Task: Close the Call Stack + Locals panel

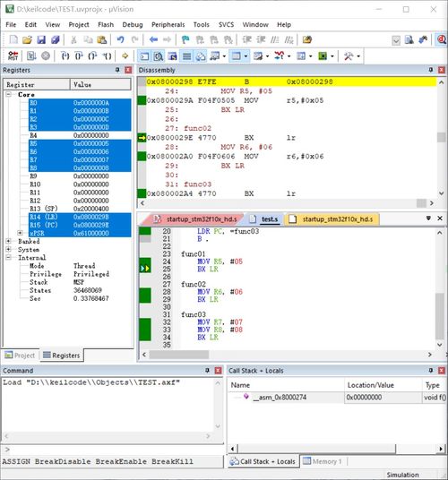Action: 442,371
